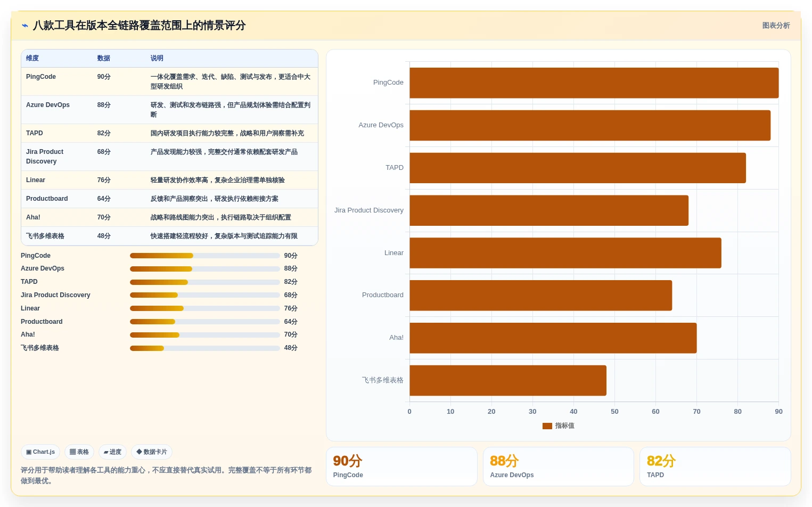Viewport: 812px width, 507px height.
Task: Open the 82分 TAPD data card
Action: (x=715, y=467)
